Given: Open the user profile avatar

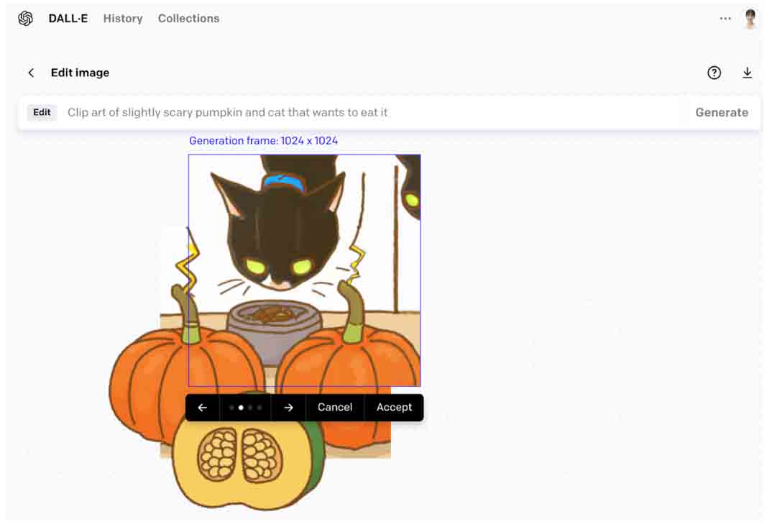Looking at the screenshot, I should pyautogui.click(x=750, y=19).
